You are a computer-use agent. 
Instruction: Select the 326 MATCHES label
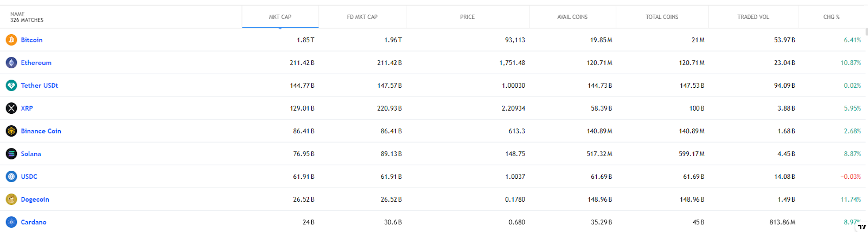tap(27, 20)
